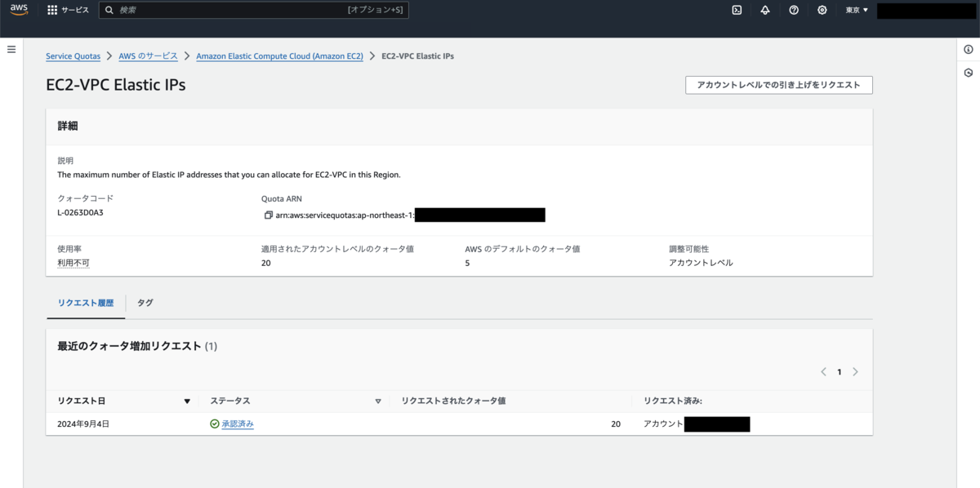Open the 東京 region dropdown
This screenshot has height=488, width=980.
[x=857, y=10]
